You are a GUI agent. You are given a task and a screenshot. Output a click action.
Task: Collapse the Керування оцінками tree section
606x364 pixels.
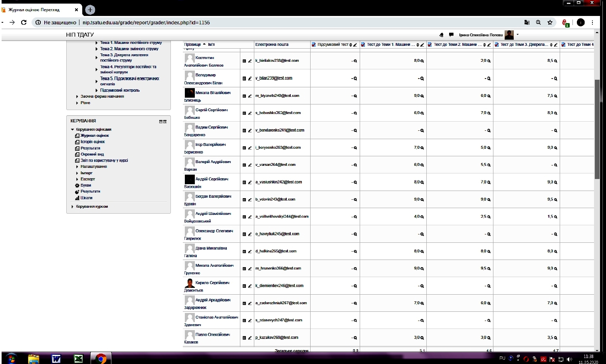tap(72, 130)
